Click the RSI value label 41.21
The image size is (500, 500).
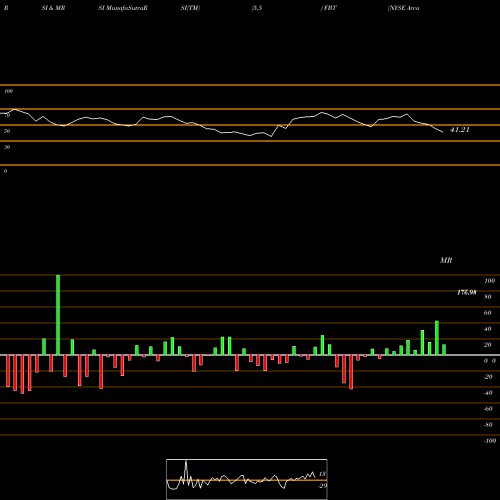[x=460, y=130]
